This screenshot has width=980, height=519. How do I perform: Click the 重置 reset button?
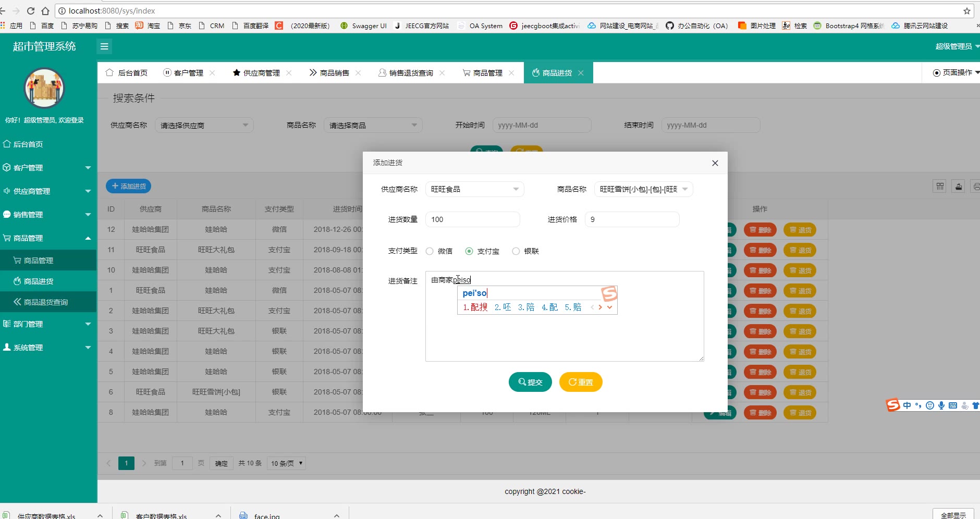point(581,382)
